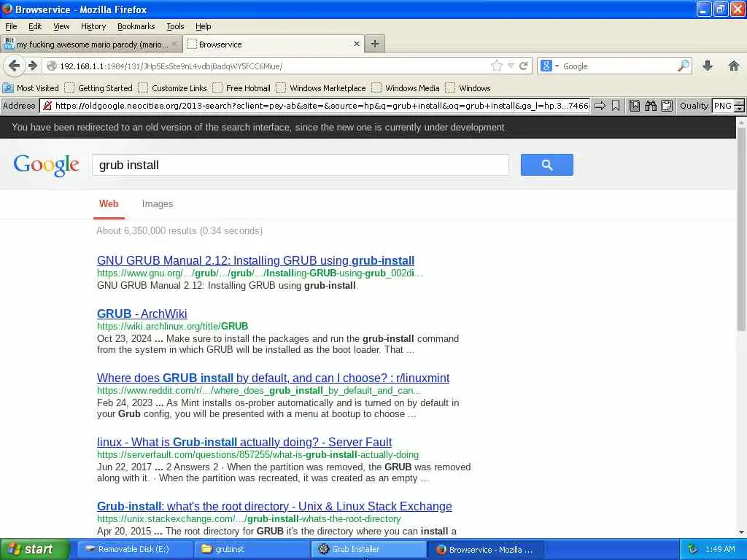
Task: Click the grub install search box
Action: [x=301, y=165]
